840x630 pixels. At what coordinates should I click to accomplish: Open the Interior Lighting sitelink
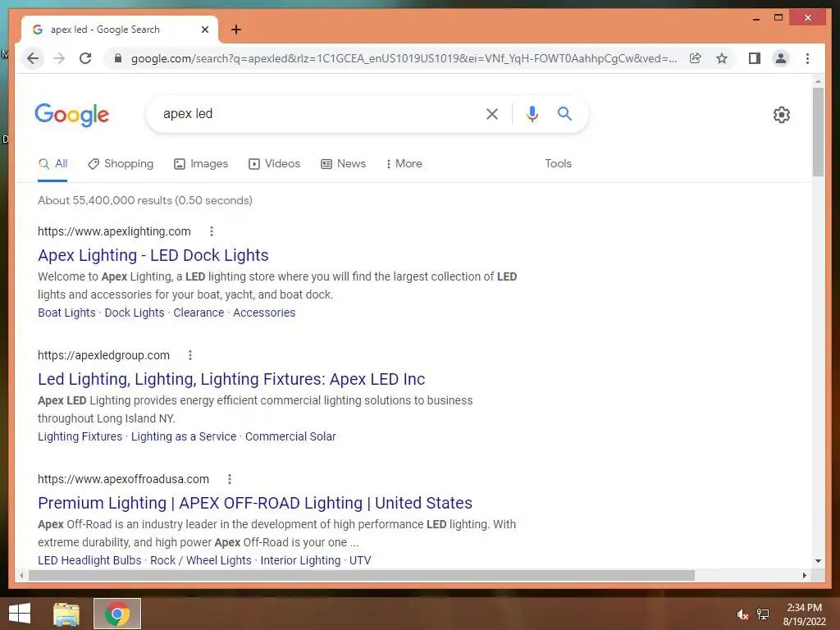click(x=300, y=560)
